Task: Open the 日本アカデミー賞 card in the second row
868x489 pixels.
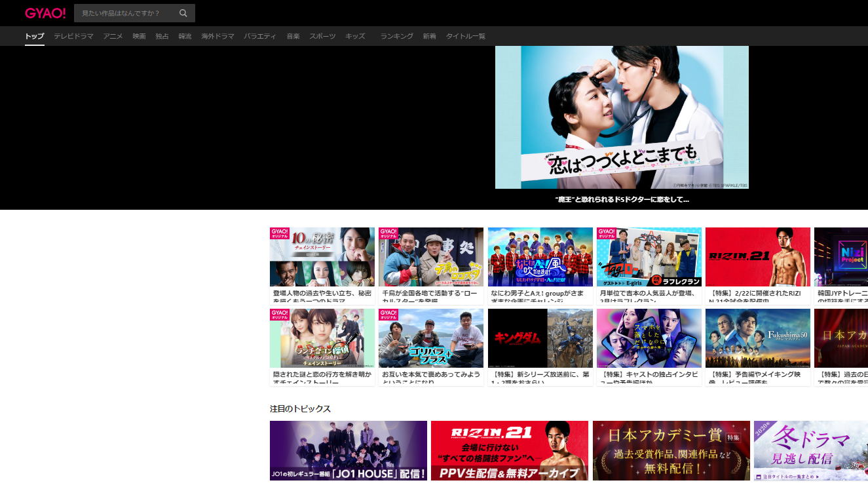Action: tap(841, 338)
